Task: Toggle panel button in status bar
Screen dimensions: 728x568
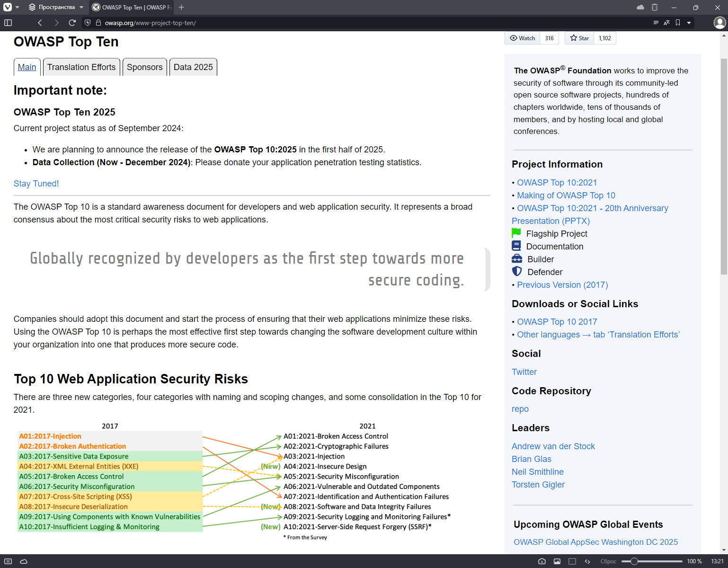Action: pos(8,561)
